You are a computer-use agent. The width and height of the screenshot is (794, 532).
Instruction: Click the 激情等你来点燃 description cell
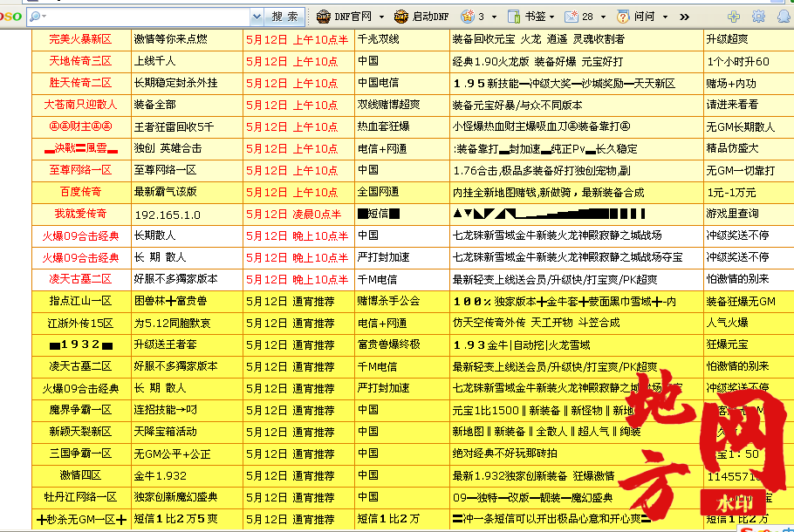point(171,39)
